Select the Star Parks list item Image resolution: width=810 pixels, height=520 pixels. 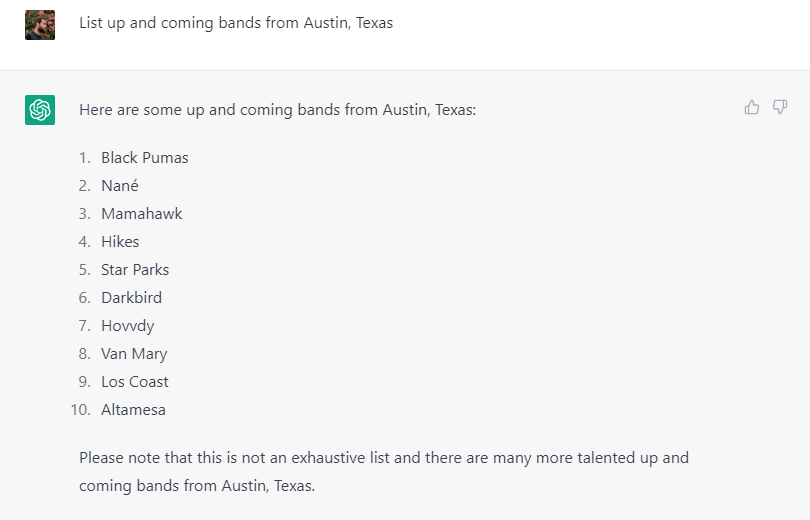click(135, 270)
